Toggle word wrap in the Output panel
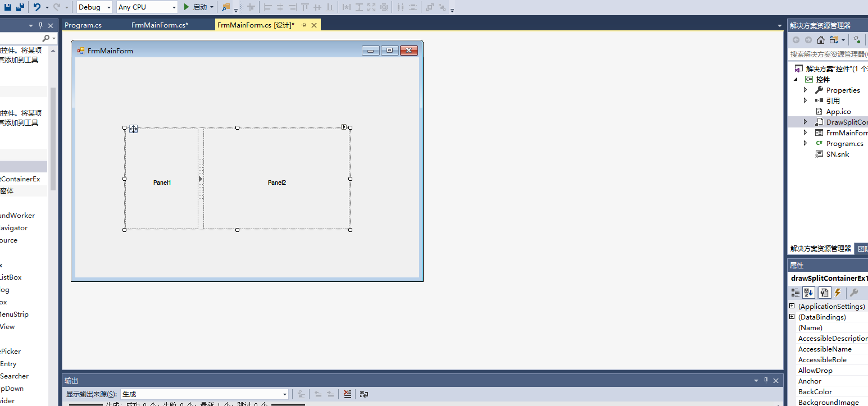 click(x=364, y=394)
